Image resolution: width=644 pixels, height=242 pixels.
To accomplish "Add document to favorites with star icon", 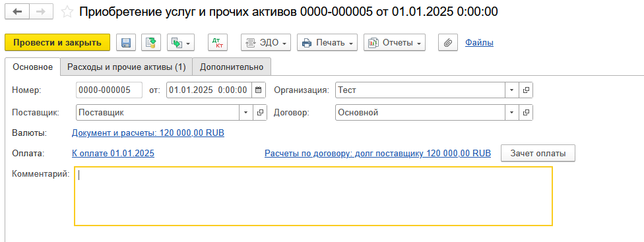I will coord(67,12).
